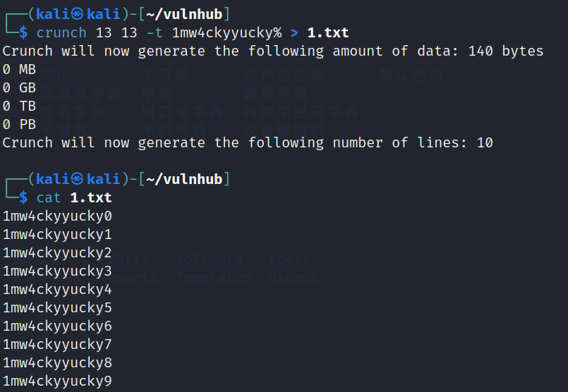Click output line 1mw4ckyyucky5
Viewport: 568px width, 392px height.
coord(58,307)
